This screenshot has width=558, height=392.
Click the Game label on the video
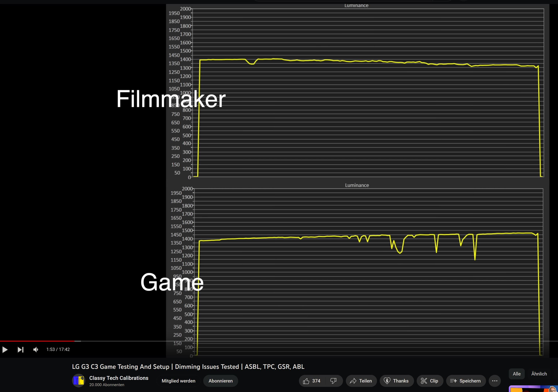pos(172,282)
